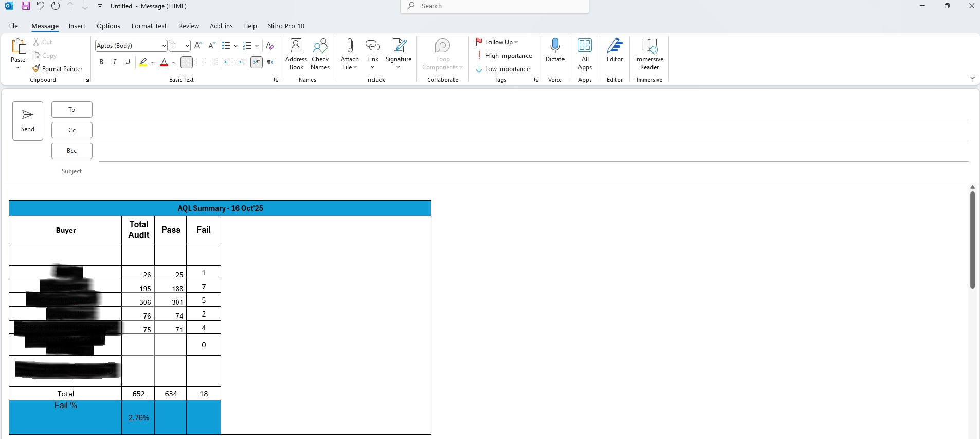The height and width of the screenshot is (439, 980).
Task: Open Basic Text dialog launcher
Action: 276,80
